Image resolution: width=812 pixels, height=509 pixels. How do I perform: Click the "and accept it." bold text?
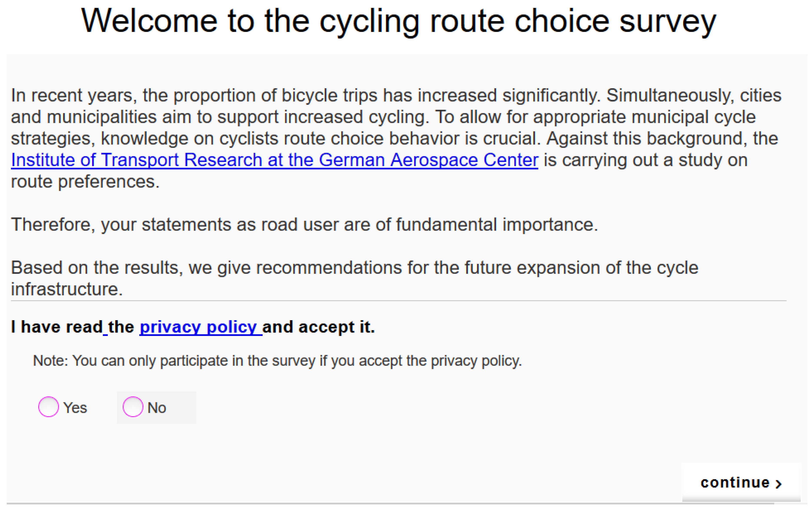[318, 327]
